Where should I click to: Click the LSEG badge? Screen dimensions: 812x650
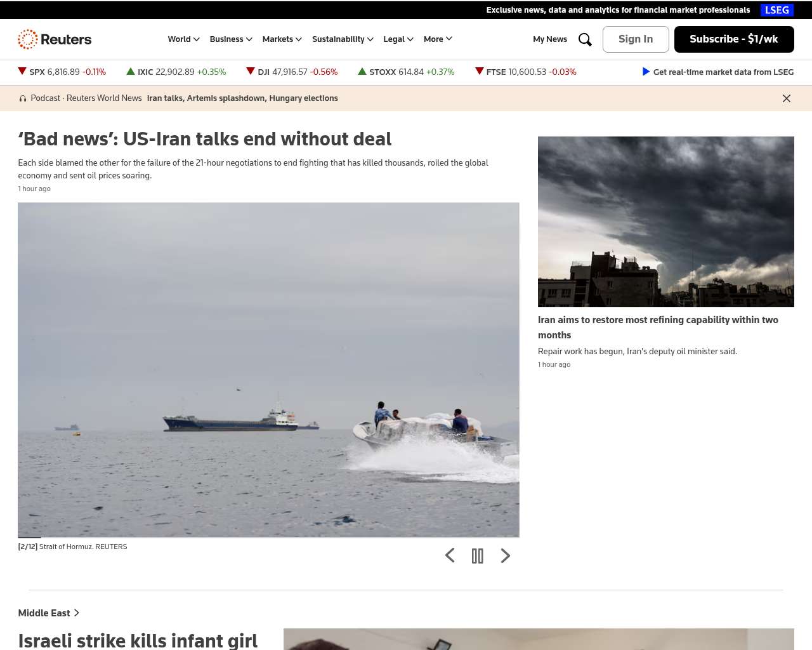776,10
